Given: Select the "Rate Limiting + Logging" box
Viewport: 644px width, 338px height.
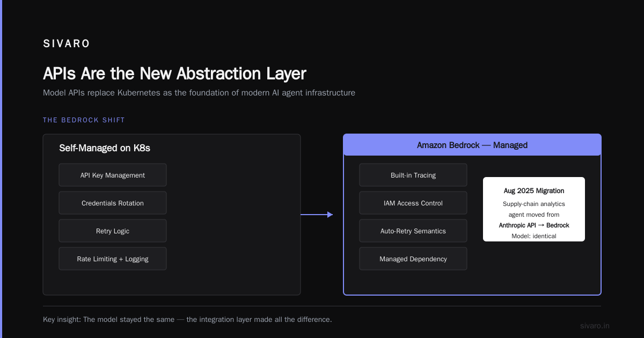Looking at the screenshot, I should 113,259.
